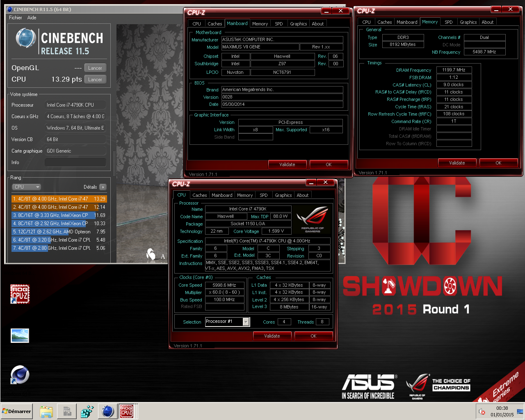Open Mainboard tab in CPU-Z CPU window
Viewport: 525px width, 420px height.
point(222,195)
